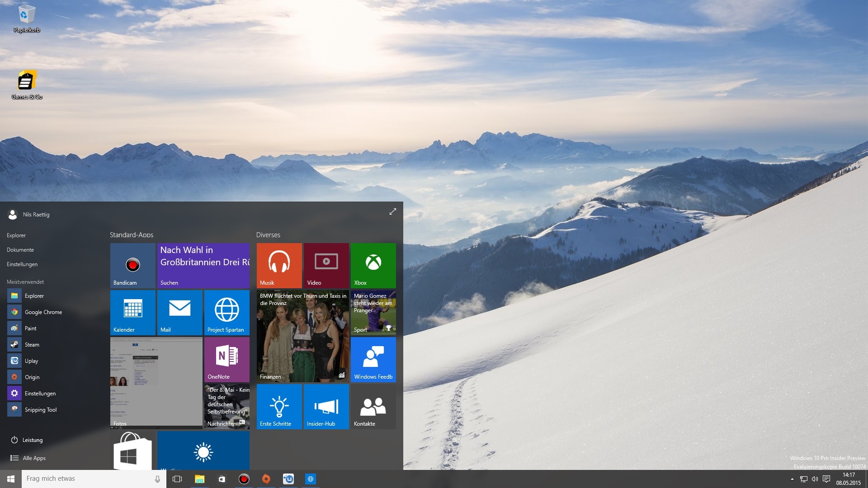The height and width of the screenshot is (488, 868).
Task: Open the Windows Feedback tile
Action: (x=373, y=360)
